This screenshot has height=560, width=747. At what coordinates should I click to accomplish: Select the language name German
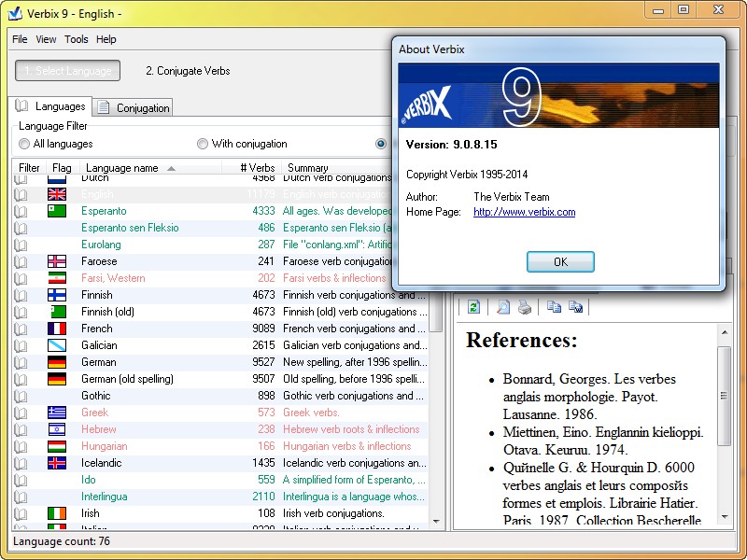click(x=99, y=362)
